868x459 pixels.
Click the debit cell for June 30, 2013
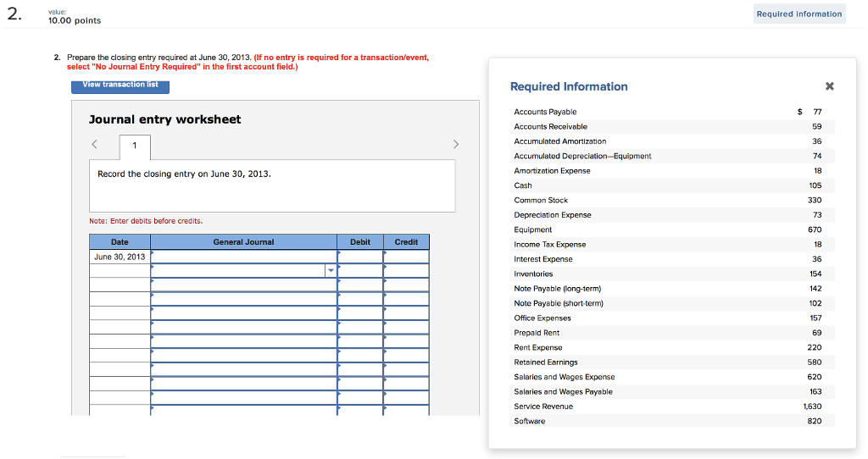[x=360, y=257]
